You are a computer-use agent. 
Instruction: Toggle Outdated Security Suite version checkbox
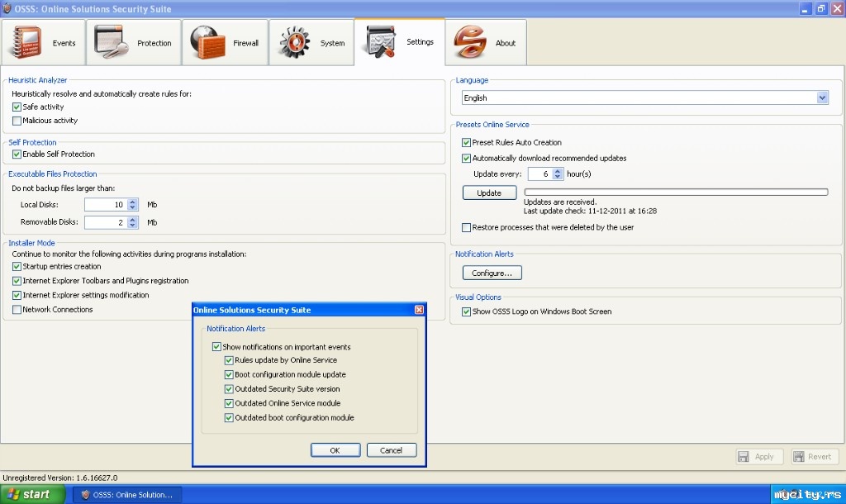[x=229, y=389]
